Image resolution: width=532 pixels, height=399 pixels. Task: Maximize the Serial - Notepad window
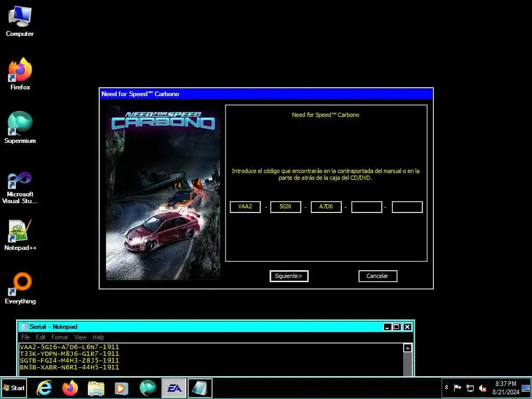tap(396, 327)
